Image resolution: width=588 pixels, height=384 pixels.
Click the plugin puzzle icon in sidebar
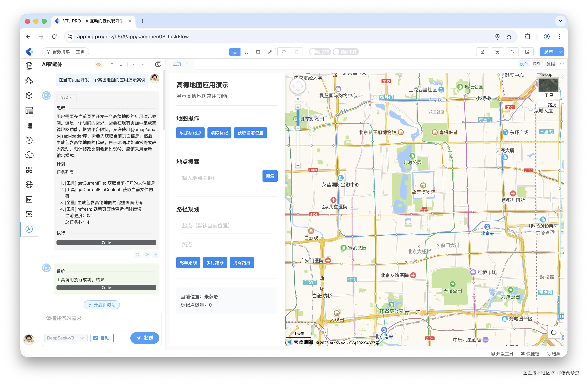tap(29, 81)
